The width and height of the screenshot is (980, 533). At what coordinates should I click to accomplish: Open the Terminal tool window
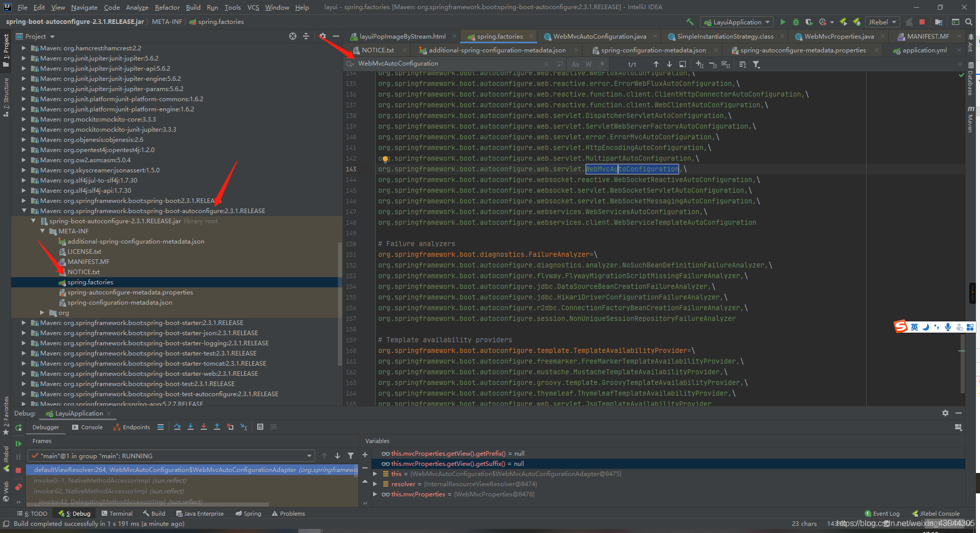click(117, 514)
